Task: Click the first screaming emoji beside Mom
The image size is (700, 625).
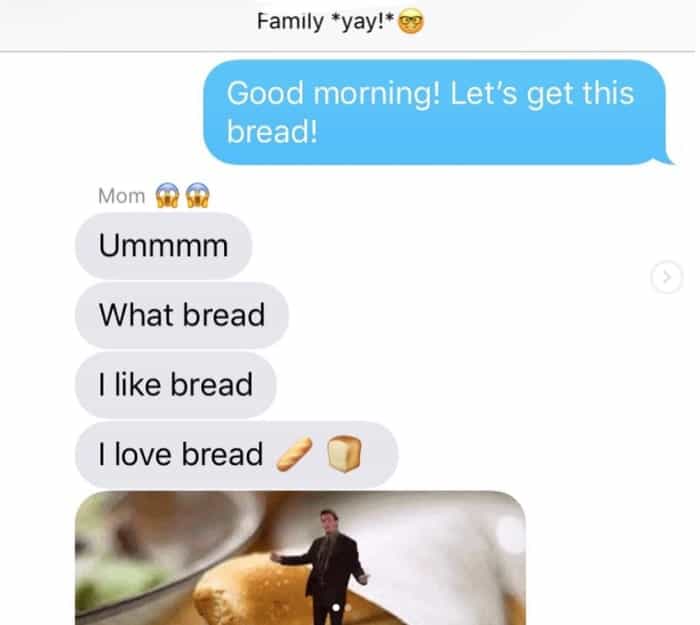Action: click(x=167, y=196)
